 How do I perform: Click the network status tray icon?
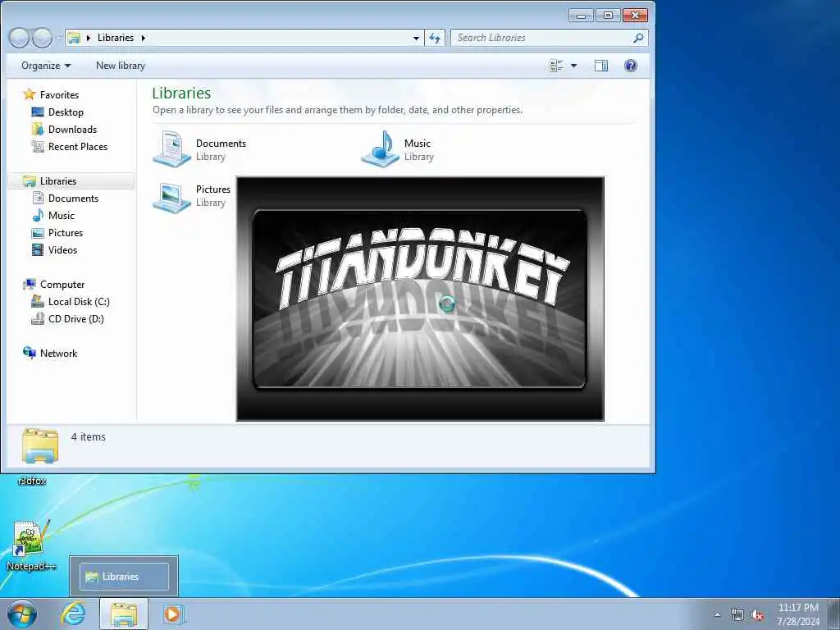(737, 614)
